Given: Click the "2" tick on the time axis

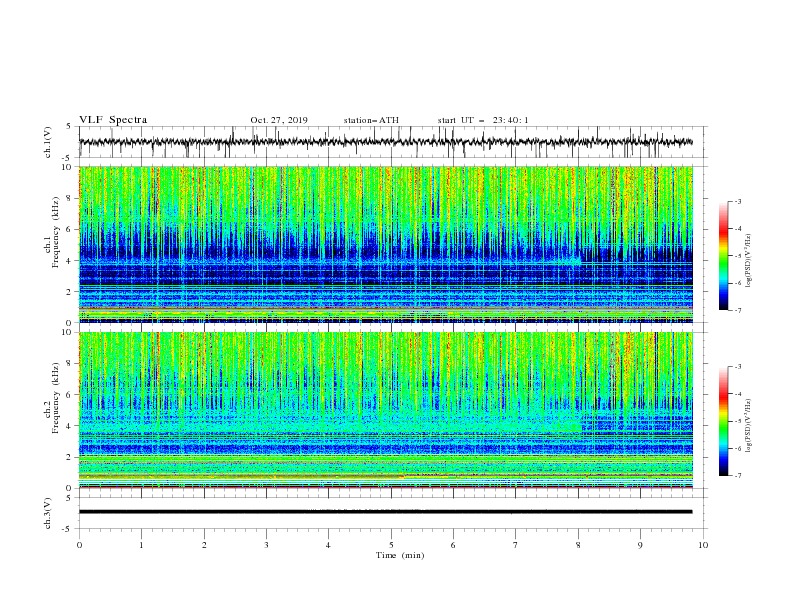Looking at the screenshot, I should (x=204, y=545).
